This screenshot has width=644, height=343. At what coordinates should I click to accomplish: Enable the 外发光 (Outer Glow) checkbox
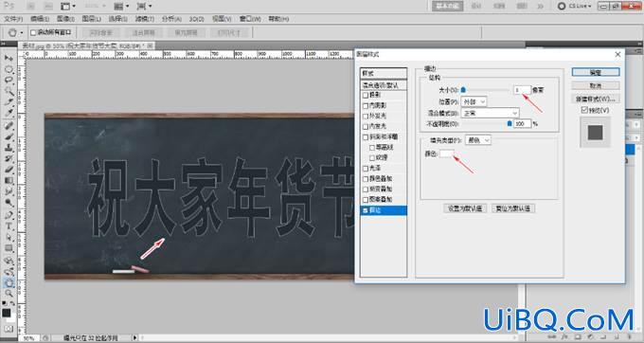tap(366, 116)
